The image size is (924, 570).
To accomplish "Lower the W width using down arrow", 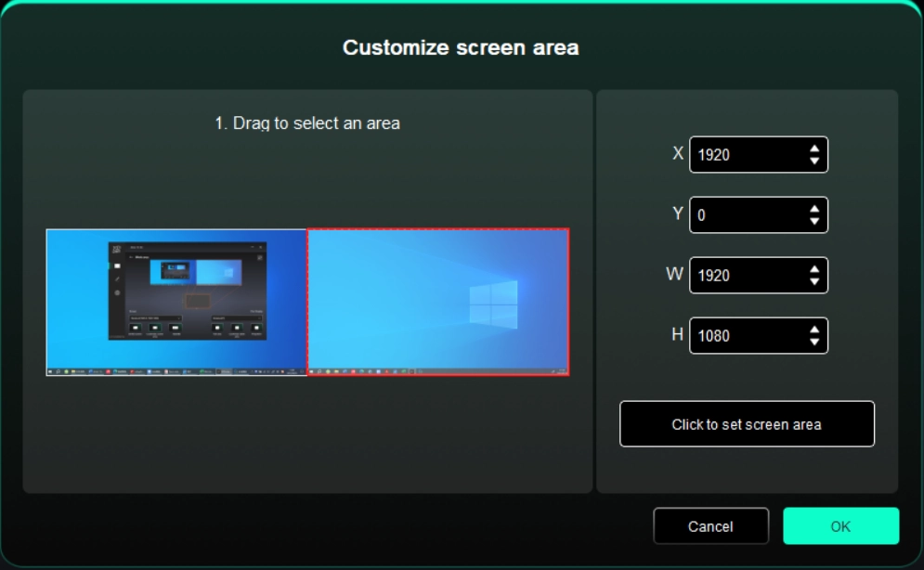I will click(x=814, y=282).
